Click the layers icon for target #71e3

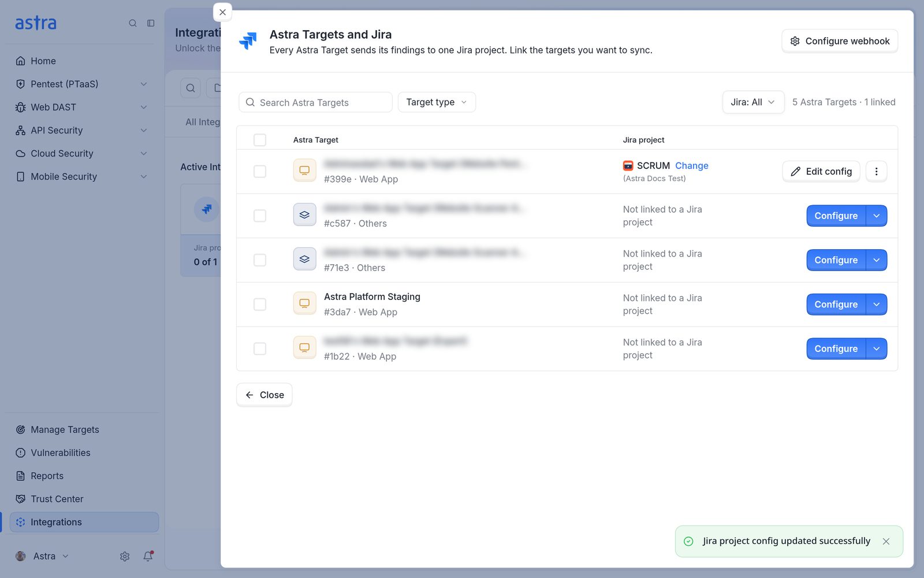click(304, 259)
